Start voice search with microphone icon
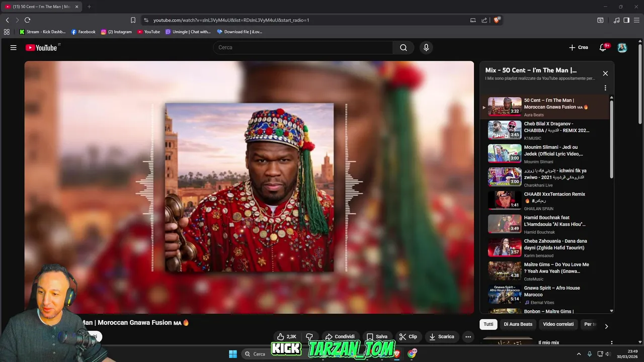 [426, 48]
